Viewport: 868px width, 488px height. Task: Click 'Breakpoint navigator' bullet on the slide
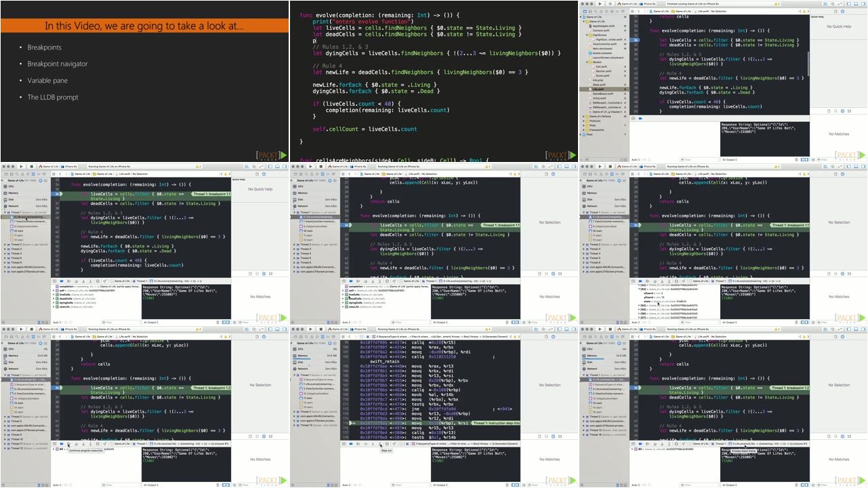(x=58, y=64)
